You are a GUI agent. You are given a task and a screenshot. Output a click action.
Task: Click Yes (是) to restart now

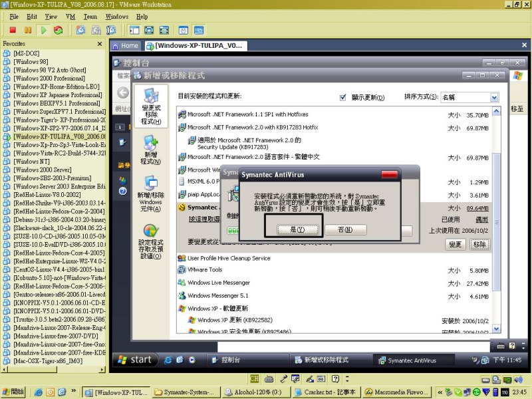coord(297,229)
